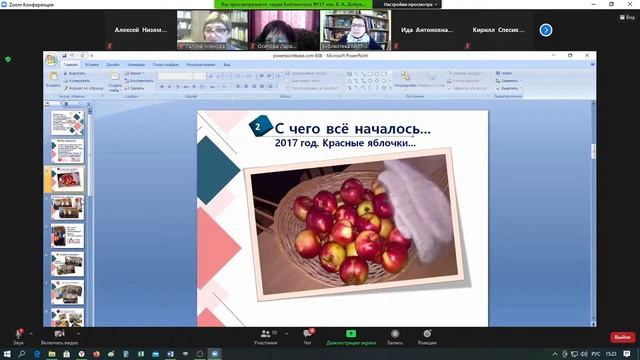Select the Insert ribbon tab

pyautogui.click(x=92, y=64)
